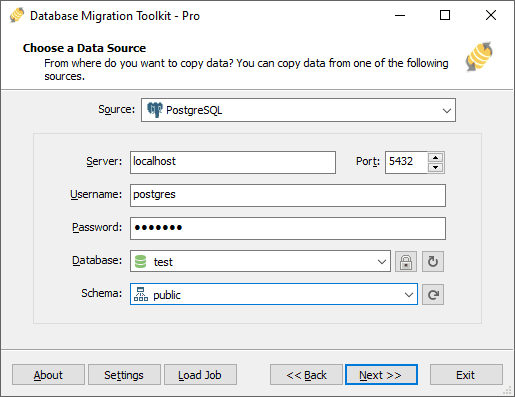Screen dimensions: 515x397
Task: Expand the Source dropdown
Action: tap(447, 110)
